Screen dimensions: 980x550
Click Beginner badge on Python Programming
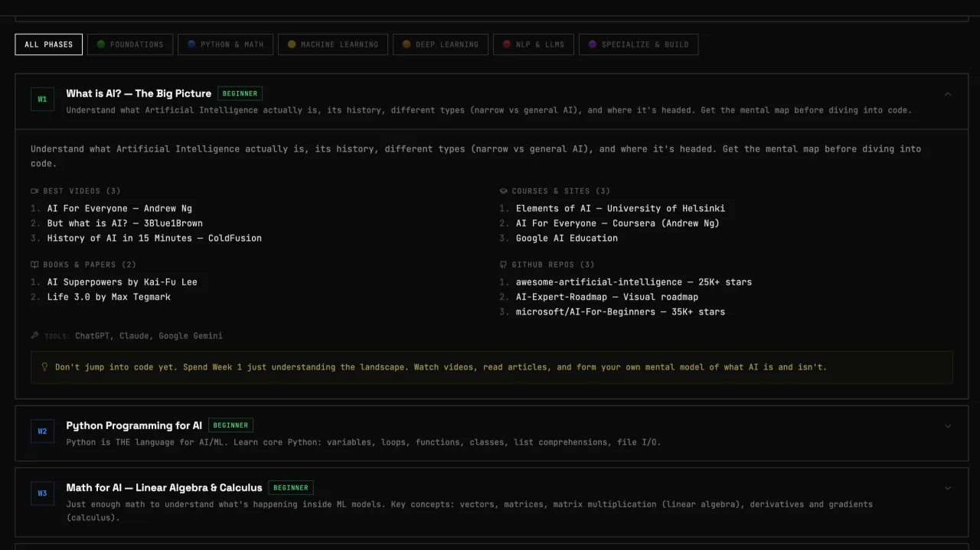click(x=230, y=425)
